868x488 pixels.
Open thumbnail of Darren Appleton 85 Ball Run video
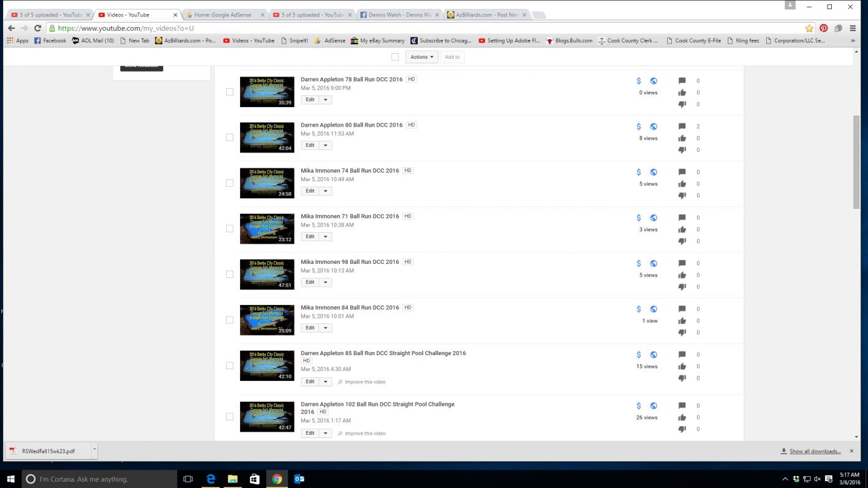(266, 366)
